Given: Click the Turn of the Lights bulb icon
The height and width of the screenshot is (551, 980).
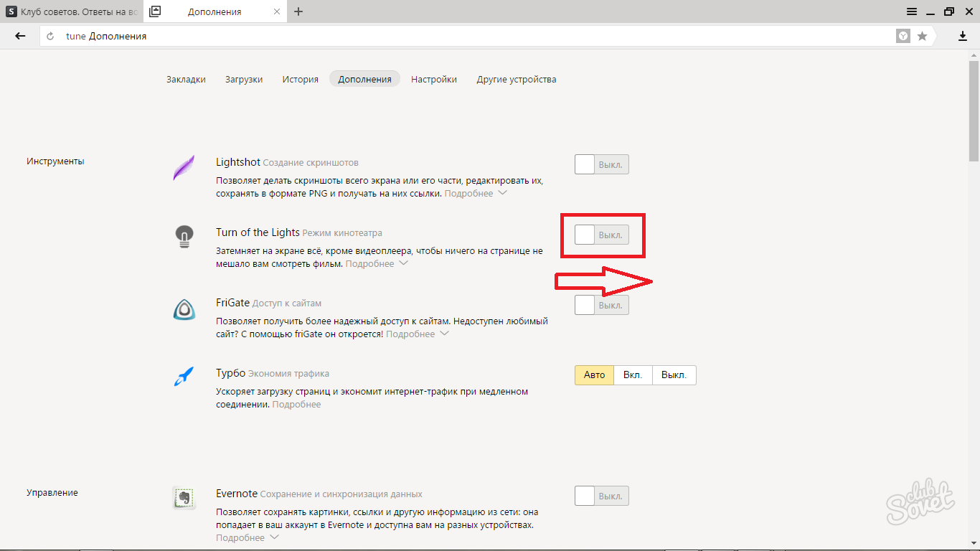Looking at the screenshot, I should (184, 237).
